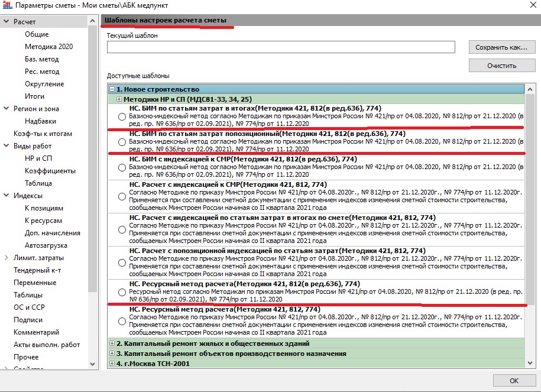Collapse the 1. Новое строительство group

tap(112, 89)
